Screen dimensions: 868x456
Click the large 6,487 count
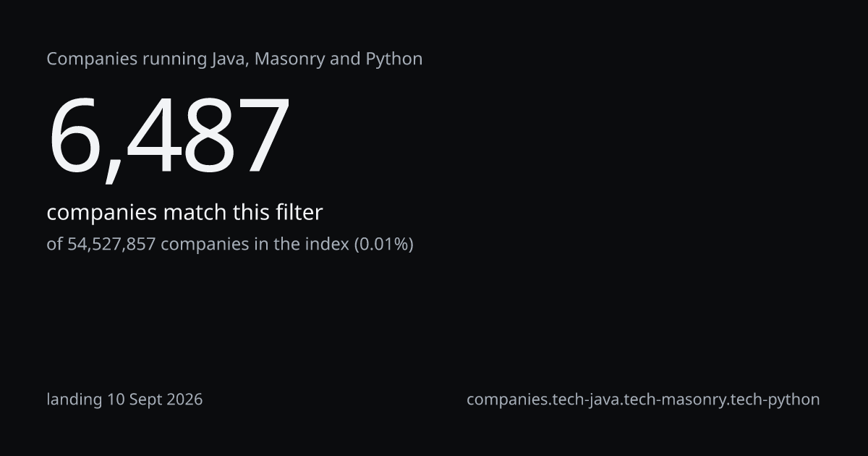[169, 136]
